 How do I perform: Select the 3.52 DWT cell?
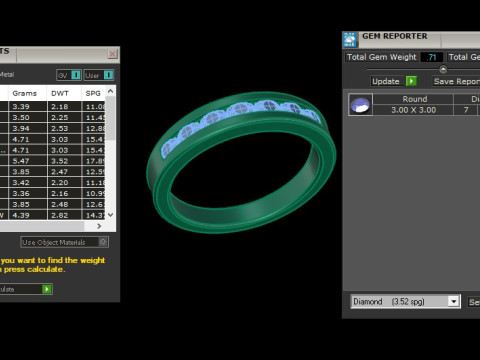(65, 161)
